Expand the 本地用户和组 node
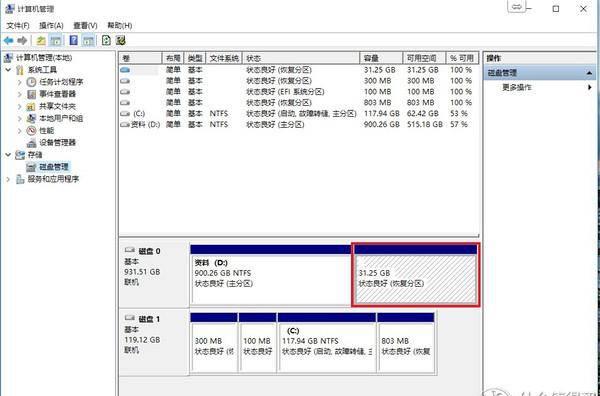600x396 pixels. pyautogui.click(x=20, y=118)
